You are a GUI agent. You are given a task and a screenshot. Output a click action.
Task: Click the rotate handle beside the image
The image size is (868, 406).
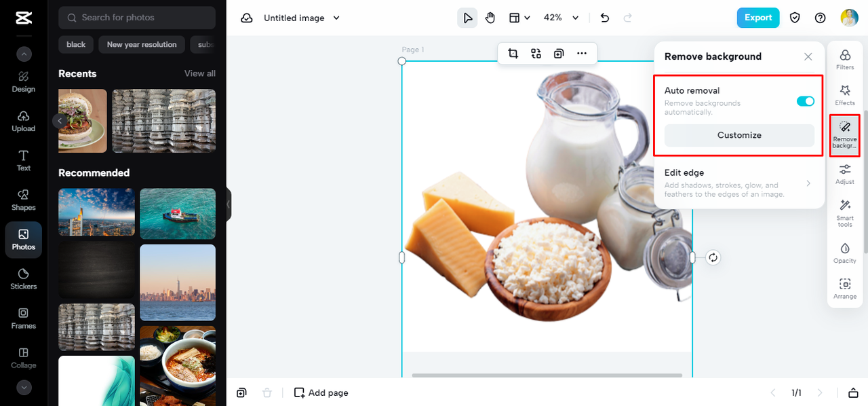click(x=713, y=257)
